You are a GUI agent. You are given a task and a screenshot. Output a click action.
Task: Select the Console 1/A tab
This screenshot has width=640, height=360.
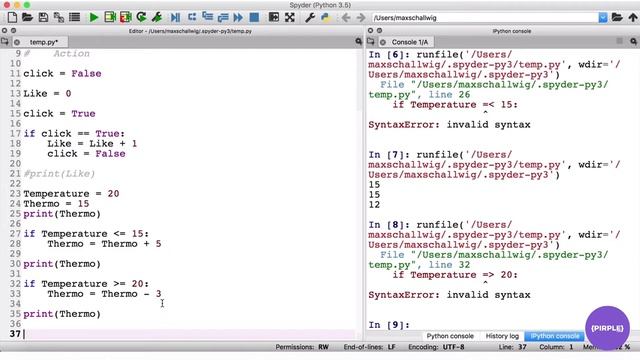(410, 42)
